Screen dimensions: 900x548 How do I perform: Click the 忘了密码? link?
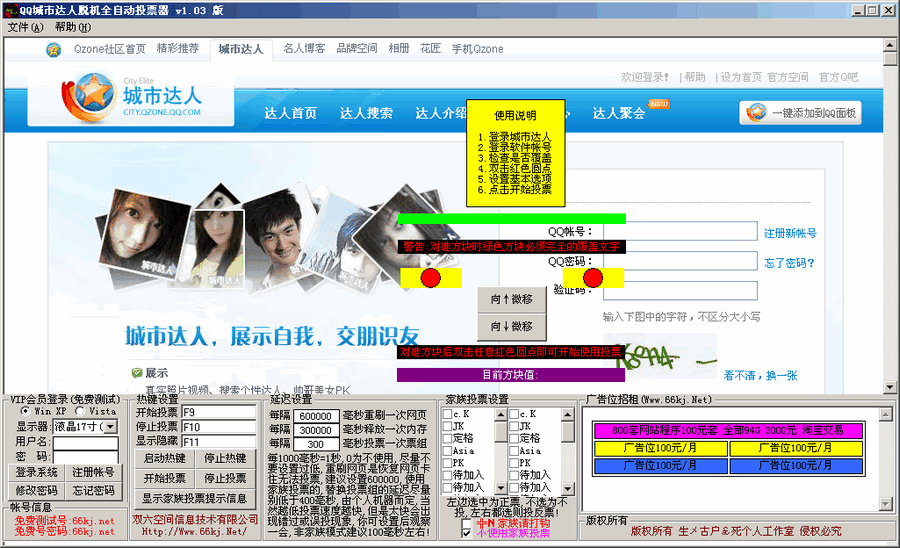pos(789,263)
